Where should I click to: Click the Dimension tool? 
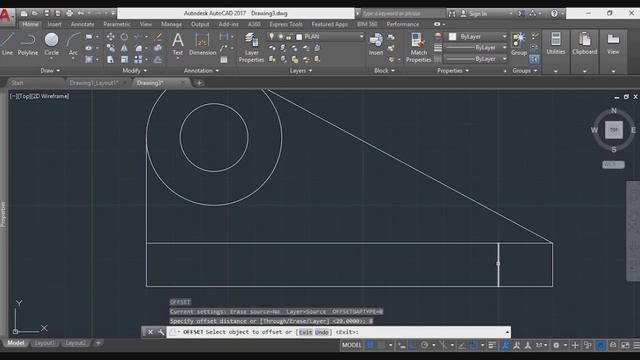coord(202,44)
